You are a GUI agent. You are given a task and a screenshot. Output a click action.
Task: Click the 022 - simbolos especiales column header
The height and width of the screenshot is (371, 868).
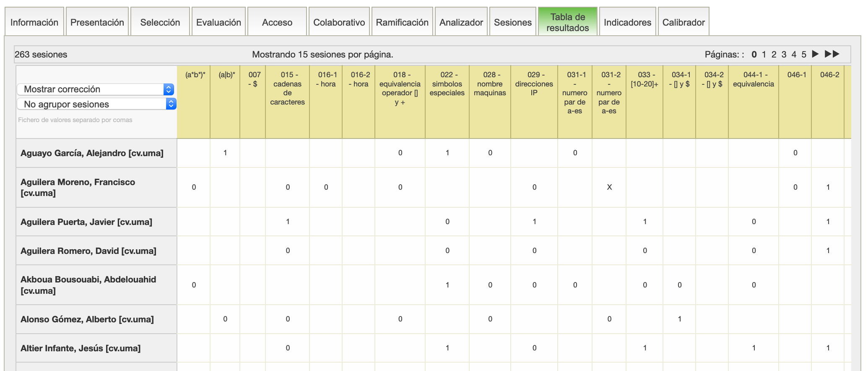click(447, 84)
